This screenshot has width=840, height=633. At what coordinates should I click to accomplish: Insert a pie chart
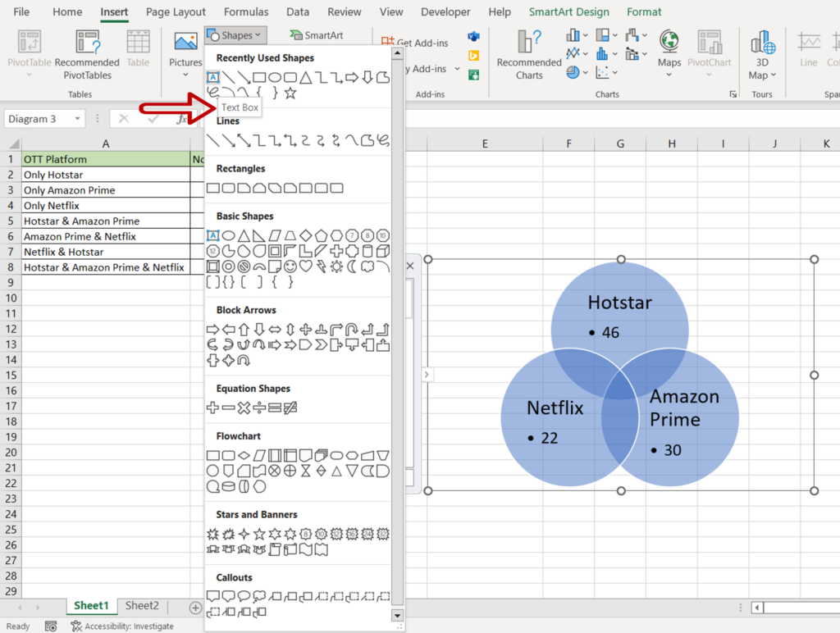(573, 72)
